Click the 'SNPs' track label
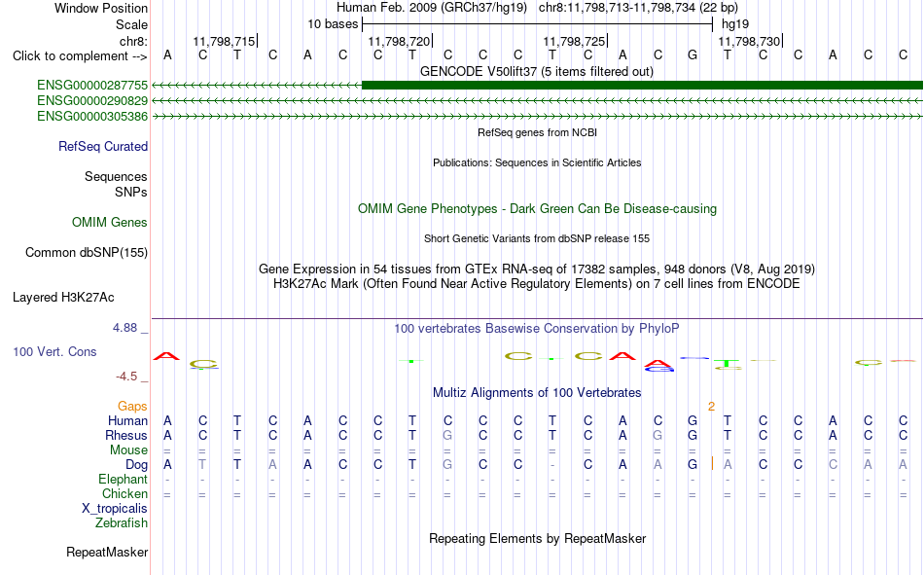 coord(131,193)
